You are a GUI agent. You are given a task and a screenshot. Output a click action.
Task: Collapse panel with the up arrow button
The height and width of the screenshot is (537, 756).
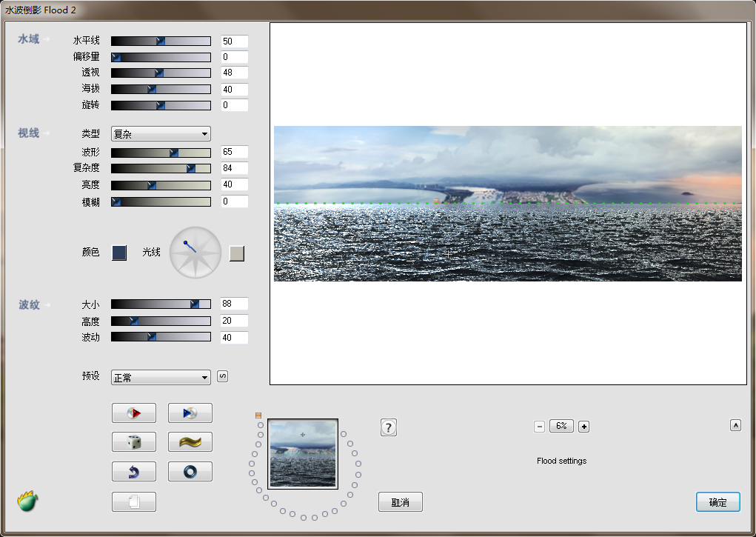pyautogui.click(x=735, y=425)
